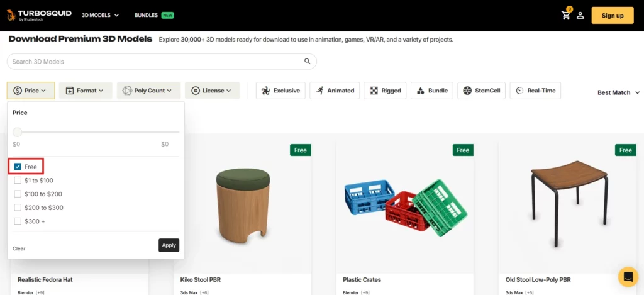Open the Poly Count dropdown

pyautogui.click(x=148, y=91)
